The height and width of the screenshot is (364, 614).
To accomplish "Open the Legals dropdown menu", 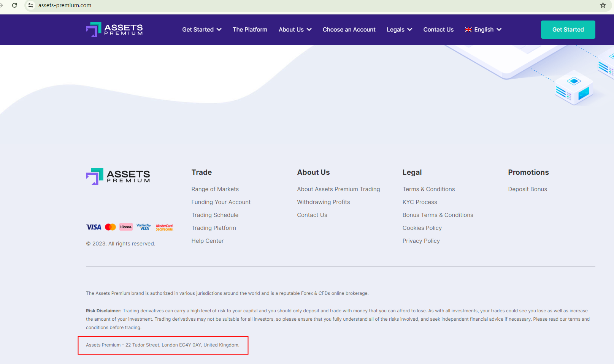I will tap(399, 30).
